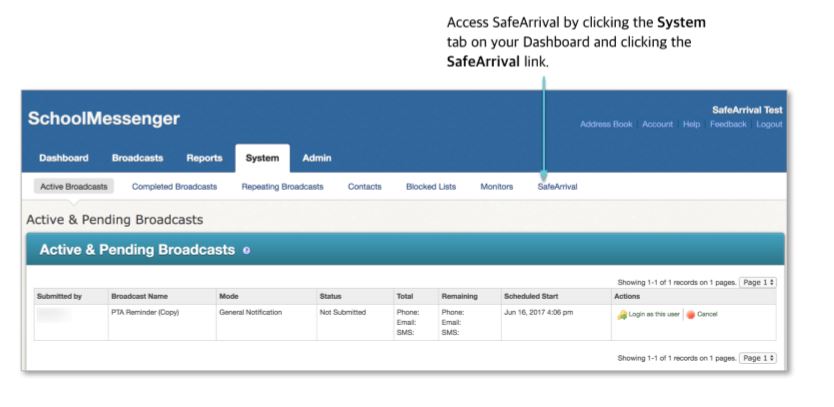Click the SchoolMessenger logo
This screenshot has height=407, width=834.
pos(104,118)
